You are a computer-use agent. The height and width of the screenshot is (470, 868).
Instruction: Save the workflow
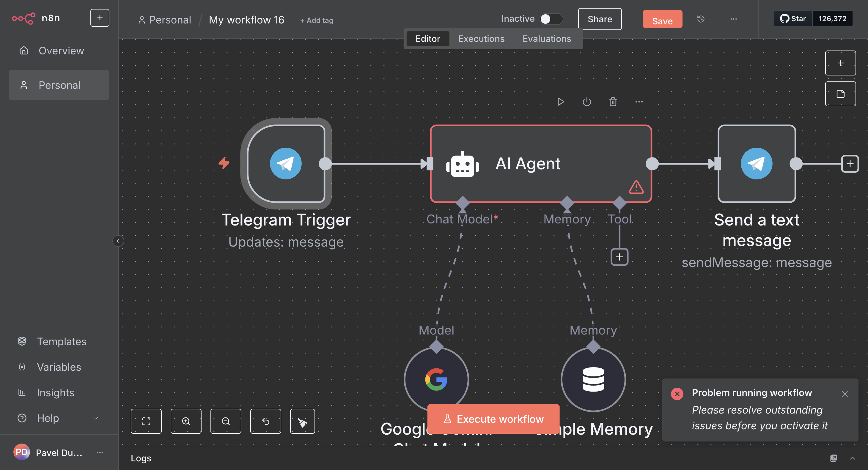[x=662, y=20]
